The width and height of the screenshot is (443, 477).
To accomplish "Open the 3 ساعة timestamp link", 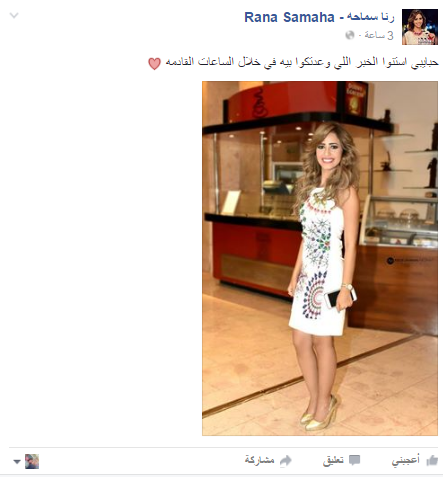I will coord(379,35).
